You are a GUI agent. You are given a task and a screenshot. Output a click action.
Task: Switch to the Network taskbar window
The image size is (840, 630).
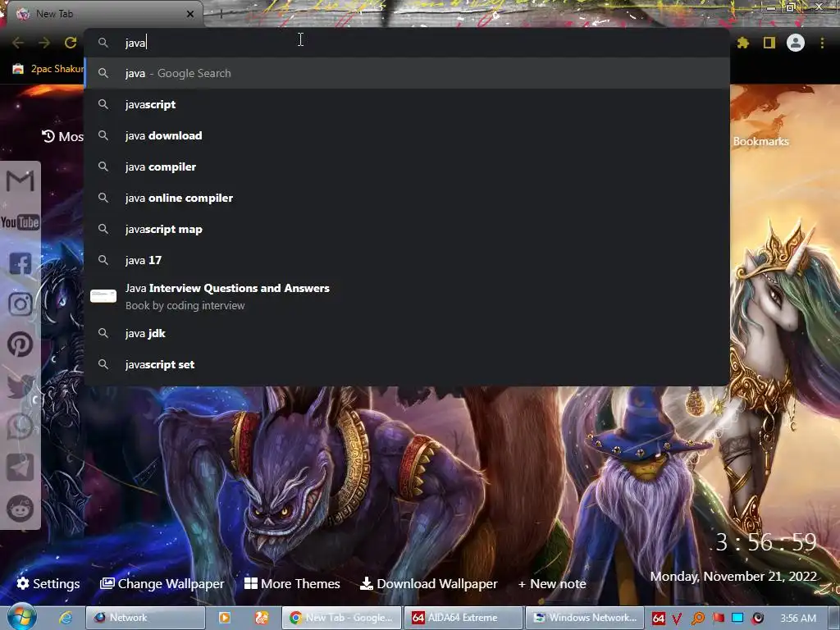(146, 618)
